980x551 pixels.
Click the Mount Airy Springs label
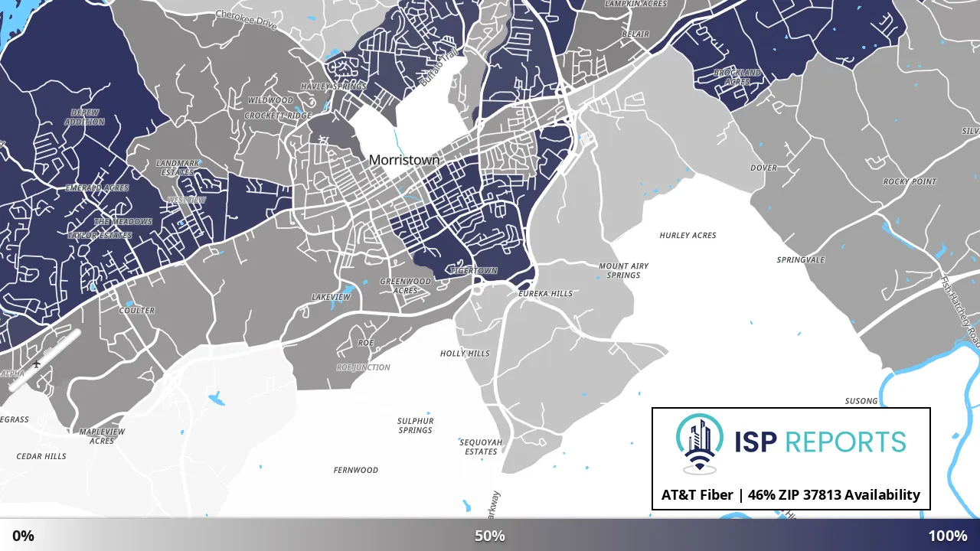coord(624,271)
